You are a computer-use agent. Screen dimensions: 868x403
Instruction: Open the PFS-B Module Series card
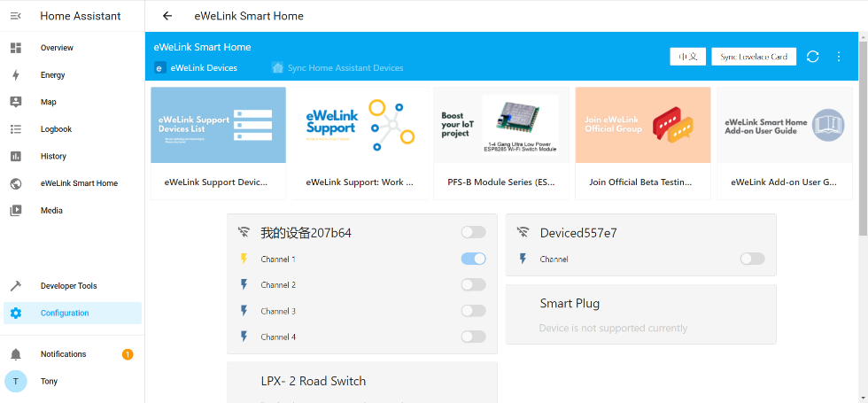tap(501, 143)
